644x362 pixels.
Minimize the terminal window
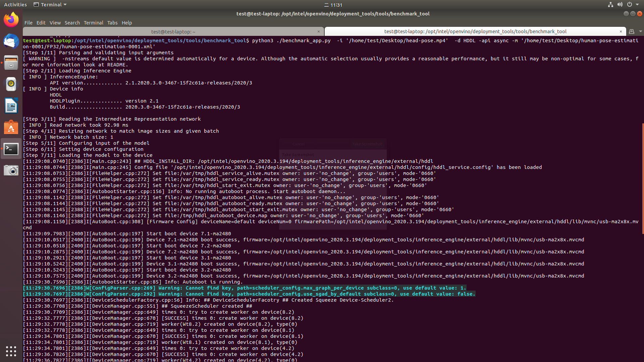pos(626,14)
